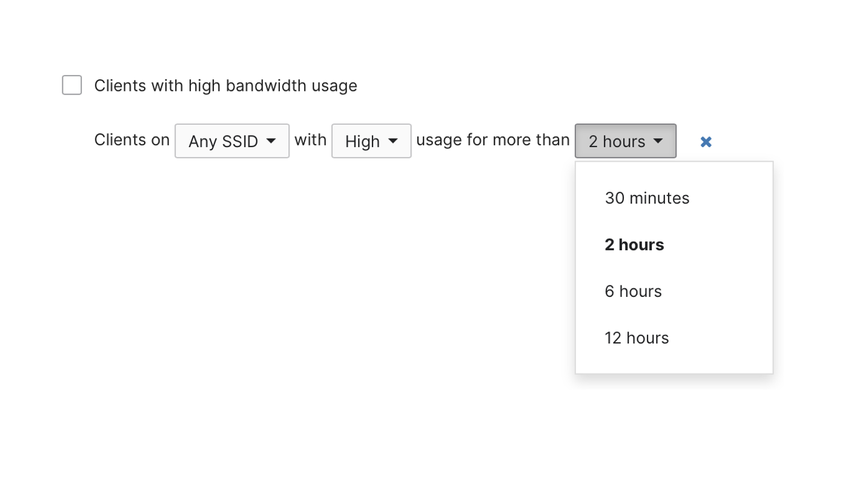The image size is (854, 504).
Task: Change the network filter from Any SSID
Action: (232, 141)
